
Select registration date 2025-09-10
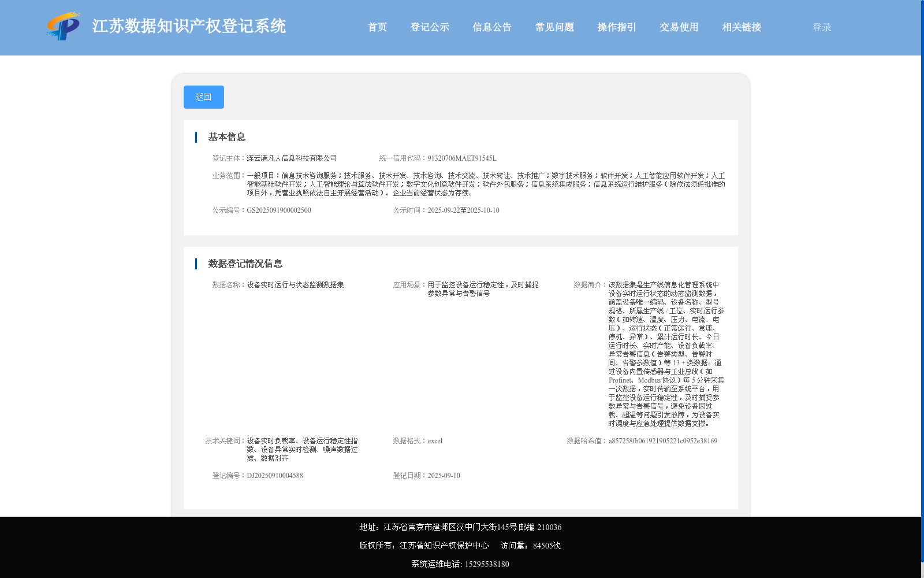(x=444, y=476)
